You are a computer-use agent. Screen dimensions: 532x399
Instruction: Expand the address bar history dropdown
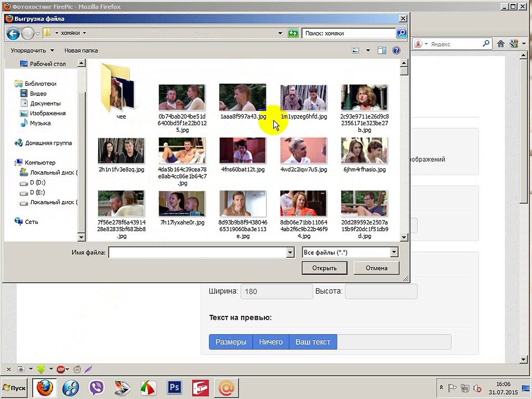(x=280, y=33)
